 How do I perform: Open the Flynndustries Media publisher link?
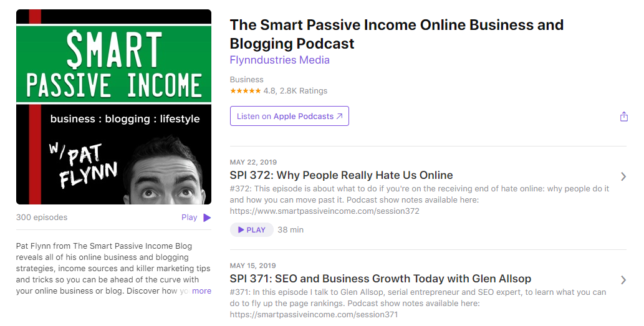(x=280, y=60)
